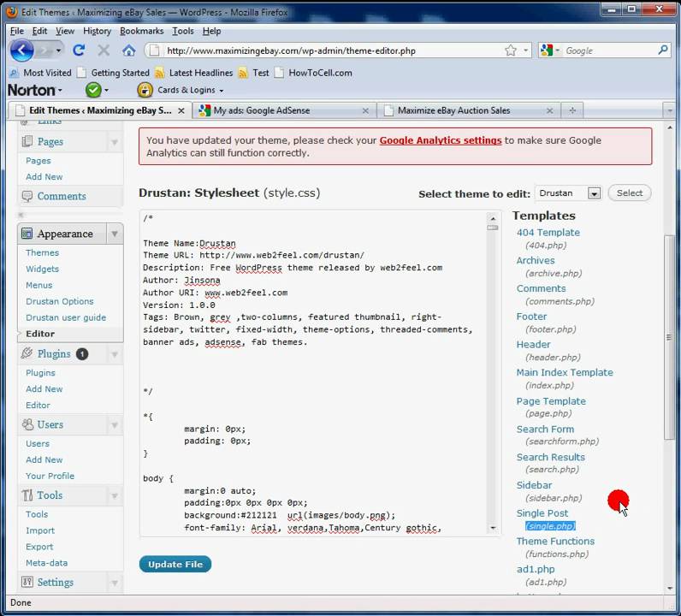Collapse the Tools menu section

[115, 495]
